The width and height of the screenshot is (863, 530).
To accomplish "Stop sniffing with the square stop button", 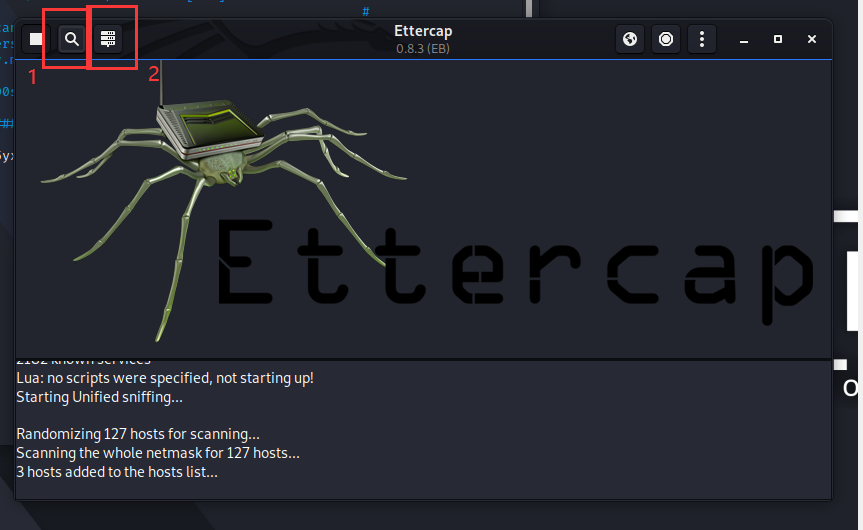I will point(36,39).
